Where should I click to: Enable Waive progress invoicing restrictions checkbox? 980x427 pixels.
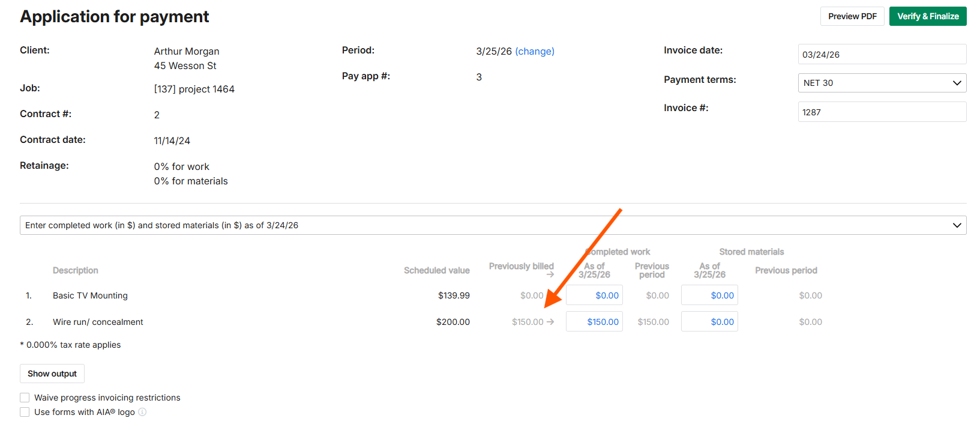[x=25, y=398]
